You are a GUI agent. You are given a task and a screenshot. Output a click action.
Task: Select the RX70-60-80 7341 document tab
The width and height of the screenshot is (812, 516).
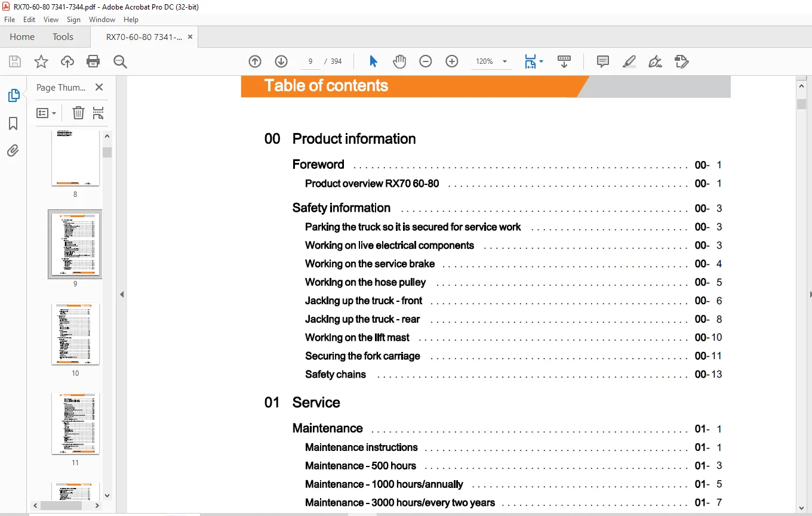(144, 37)
